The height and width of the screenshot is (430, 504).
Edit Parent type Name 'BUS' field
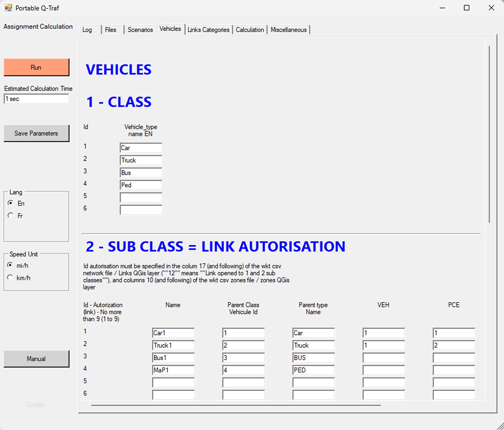(x=314, y=358)
